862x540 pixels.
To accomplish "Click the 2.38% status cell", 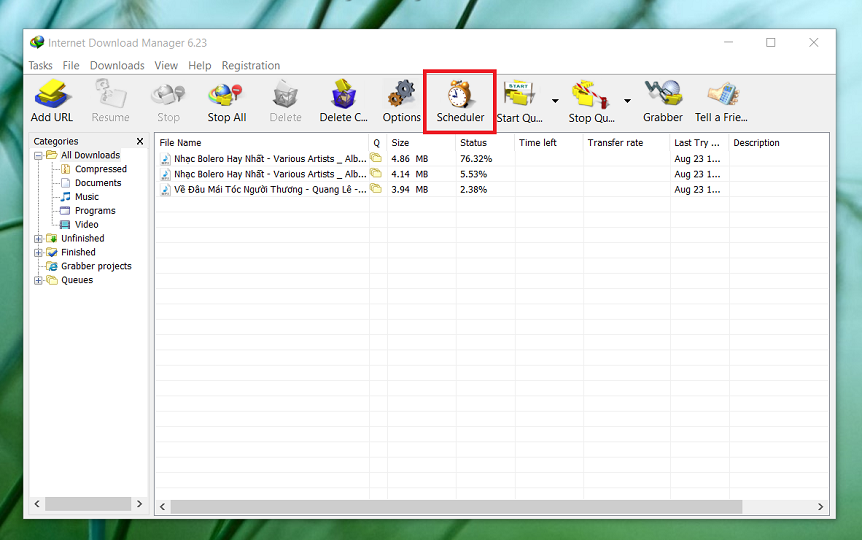I will pyautogui.click(x=473, y=189).
